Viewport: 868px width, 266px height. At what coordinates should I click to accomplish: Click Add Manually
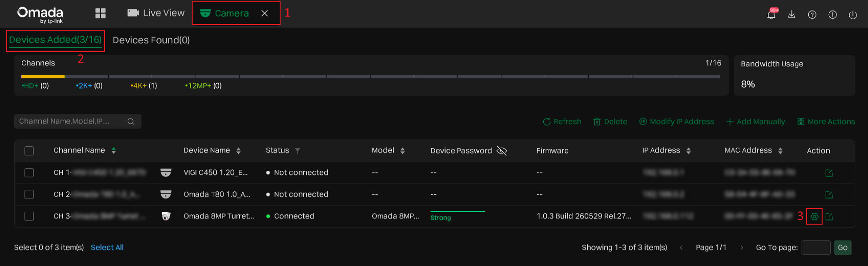click(x=756, y=122)
